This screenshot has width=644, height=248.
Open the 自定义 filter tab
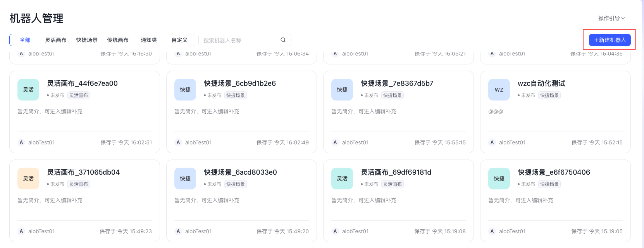179,40
